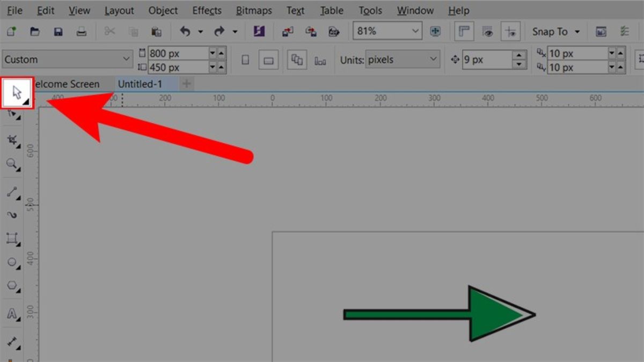Open the Undo history dropdown arrow
644x362 pixels.
pos(200,32)
